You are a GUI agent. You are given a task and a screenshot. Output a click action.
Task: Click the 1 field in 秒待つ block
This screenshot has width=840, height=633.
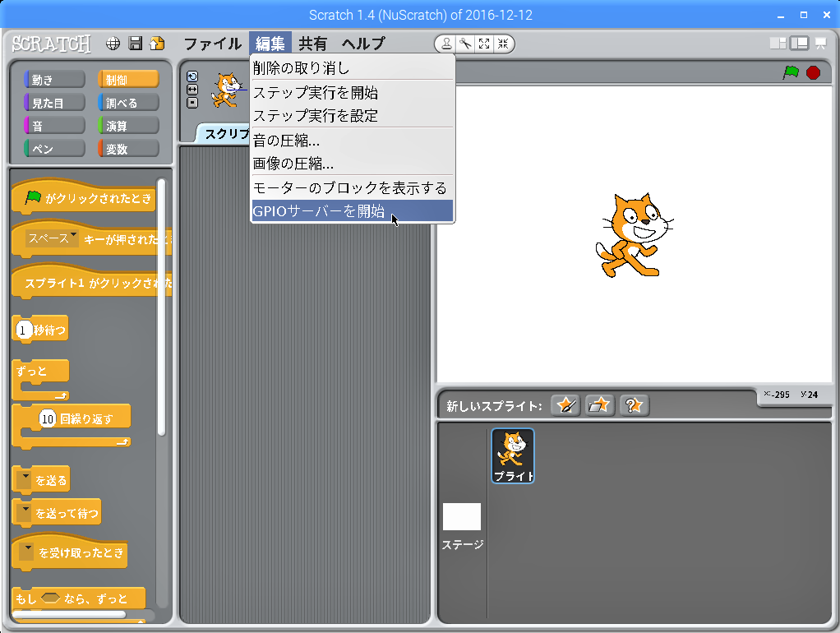(22, 330)
